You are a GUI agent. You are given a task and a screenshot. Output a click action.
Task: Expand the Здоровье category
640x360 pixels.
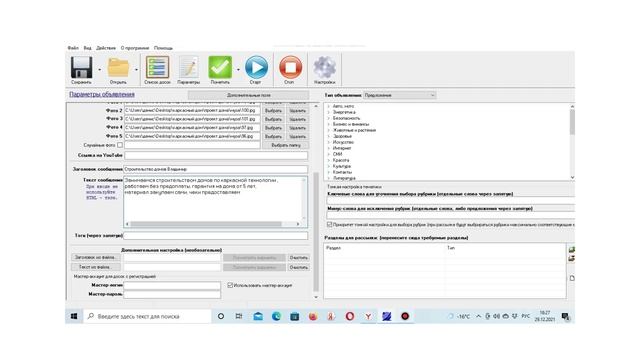click(x=329, y=136)
